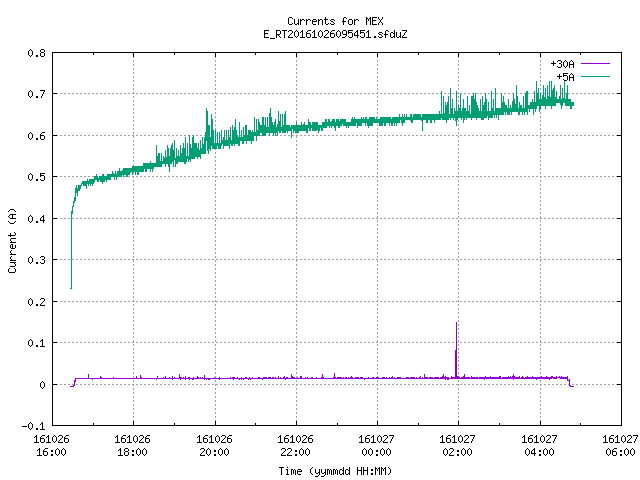Click the green +5A curve's initial startup rise
This screenshot has height=480, width=640.
pos(71,245)
